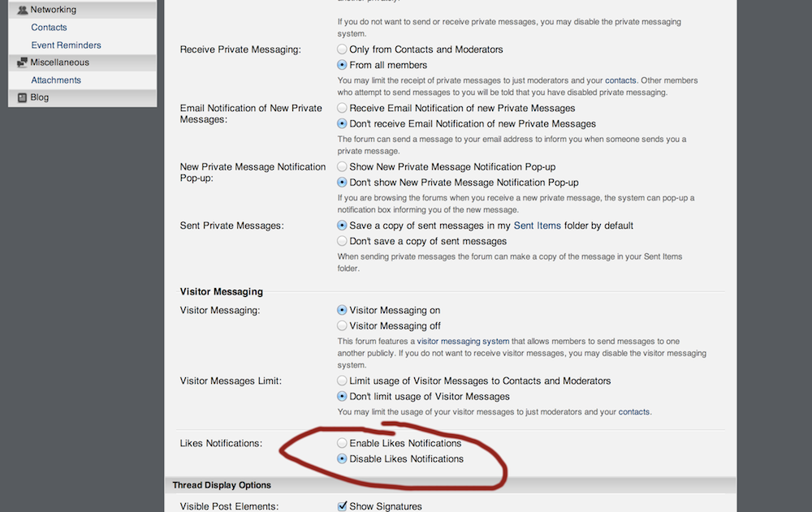Click the Miscellaneous section icon
The width and height of the screenshot is (812, 512).
[x=22, y=62]
